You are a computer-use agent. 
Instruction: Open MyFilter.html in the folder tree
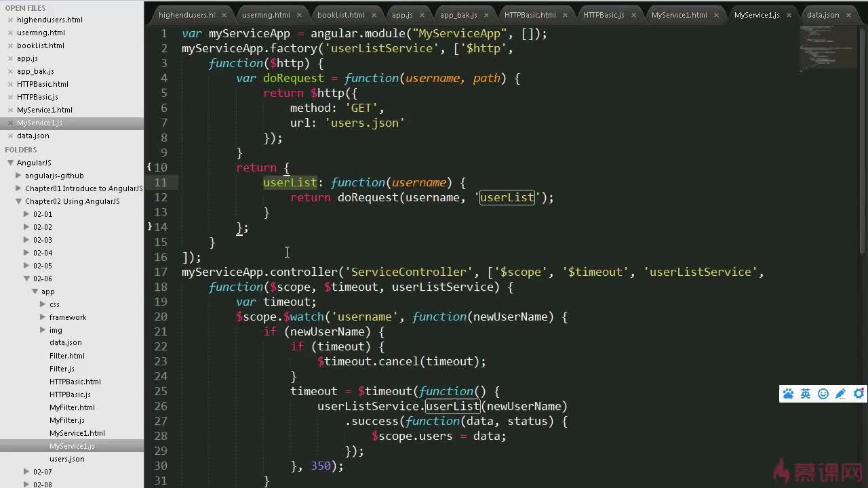(x=72, y=407)
